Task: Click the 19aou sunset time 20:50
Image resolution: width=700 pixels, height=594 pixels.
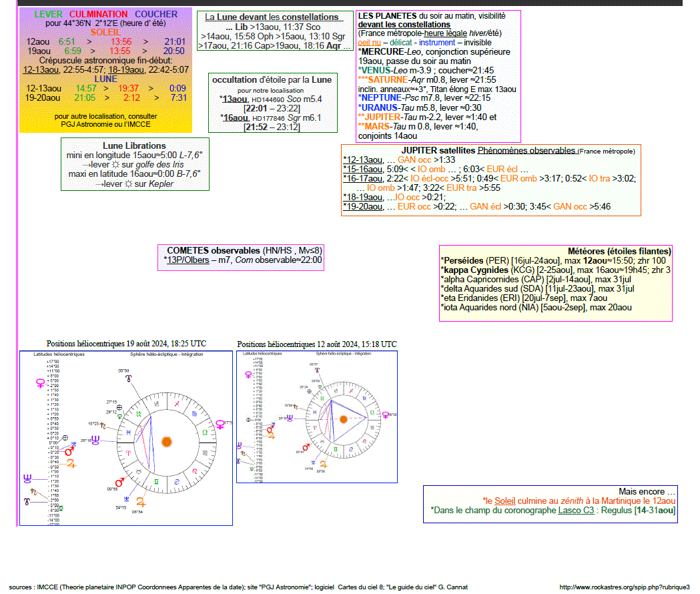Action: [173, 51]
